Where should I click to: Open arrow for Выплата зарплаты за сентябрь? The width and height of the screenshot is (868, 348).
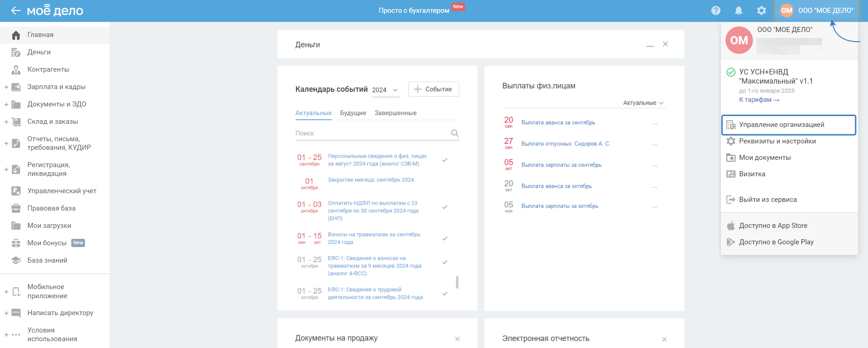click(654, 166)
